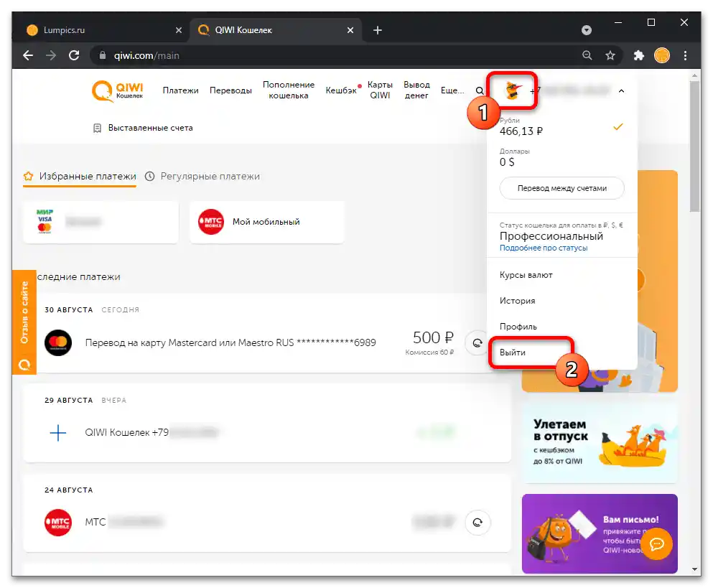This screenshot has height=588, width=713.
Task: Click the МТС logo in 24 августа payment
Action: 58,522
